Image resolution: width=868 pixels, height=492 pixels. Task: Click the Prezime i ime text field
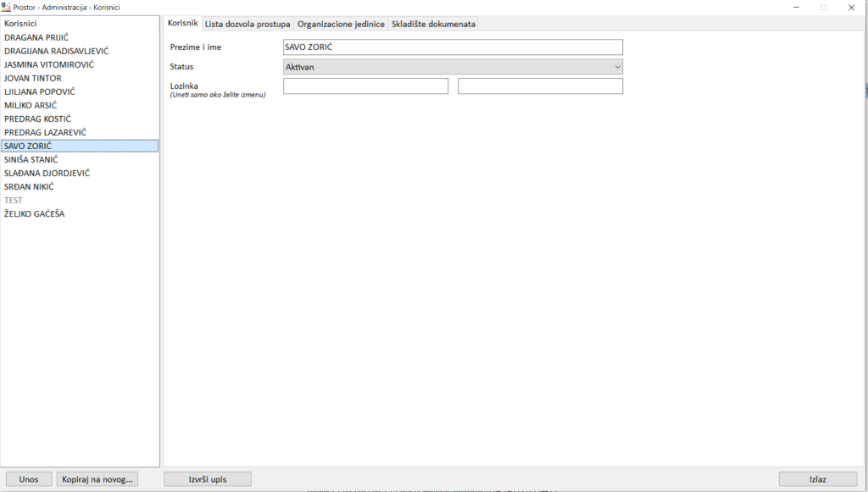(x=452, y=47)
